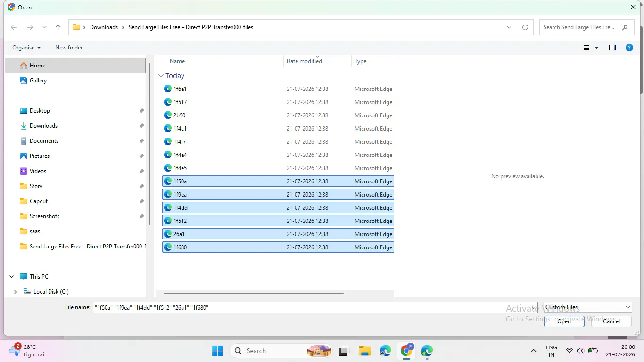Open File Explorer from the taskbar
Image resolution: width=644 pixels, height=362 pixels.
click(364, 351)
